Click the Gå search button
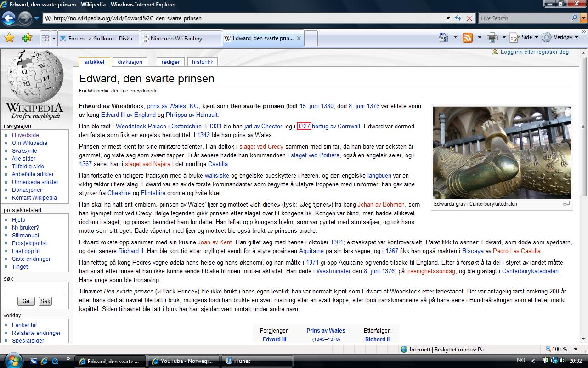This screenshot has height=368, width=588. click(x=26, y=301)
